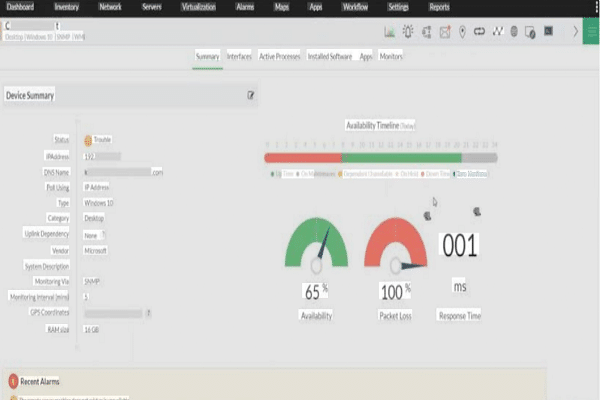Click the Device Summary heading

click(30, 95)
